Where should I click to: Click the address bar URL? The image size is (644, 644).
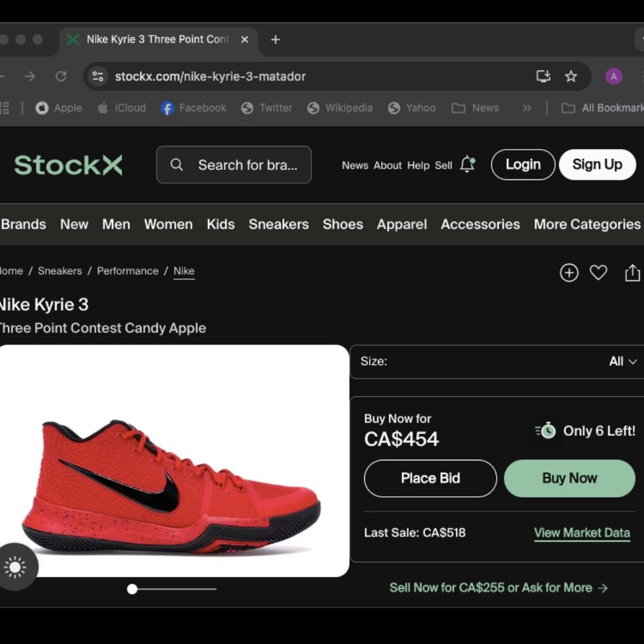click(x=211, y=77)
